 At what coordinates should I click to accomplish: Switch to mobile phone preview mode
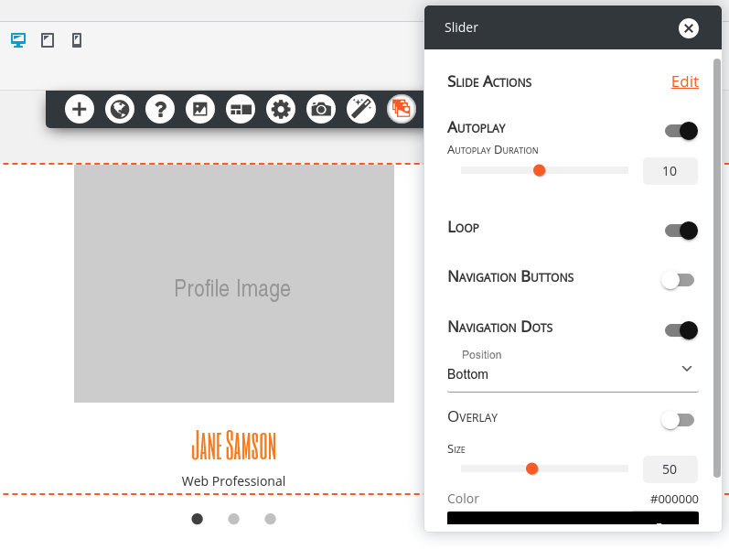pos(77,40)
